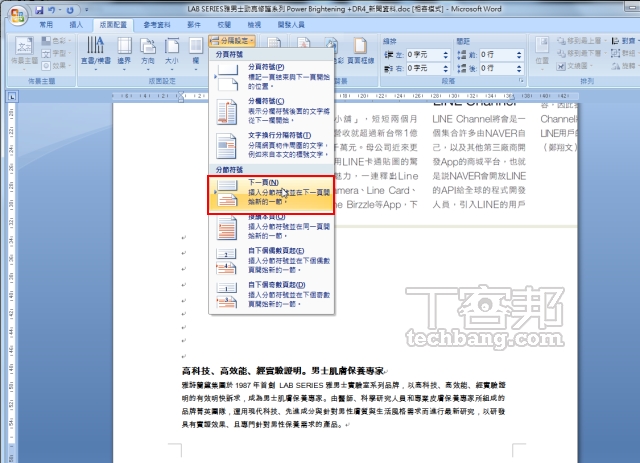Viewport: 640px width, 463px height.
Task: Open the theme 字型 fonts dropdown
Action: (56, 53)
